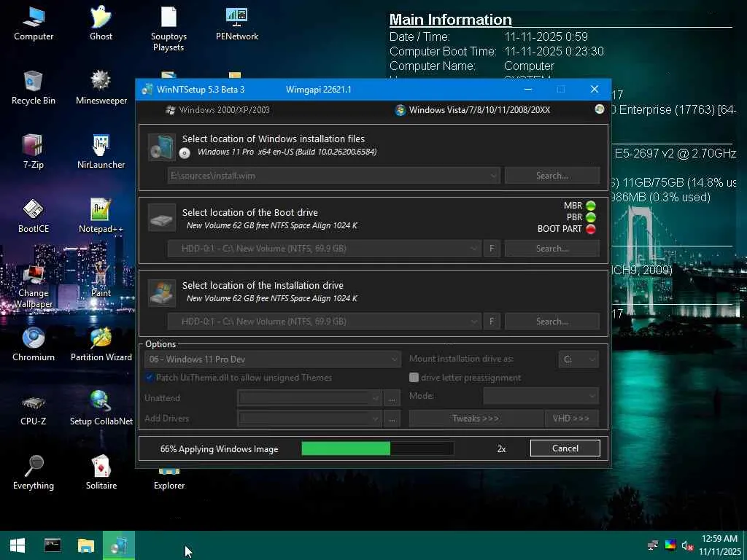This screenshot has width=747, height=560.
Task: Click the Windows Start button
Action: [18, 545]
